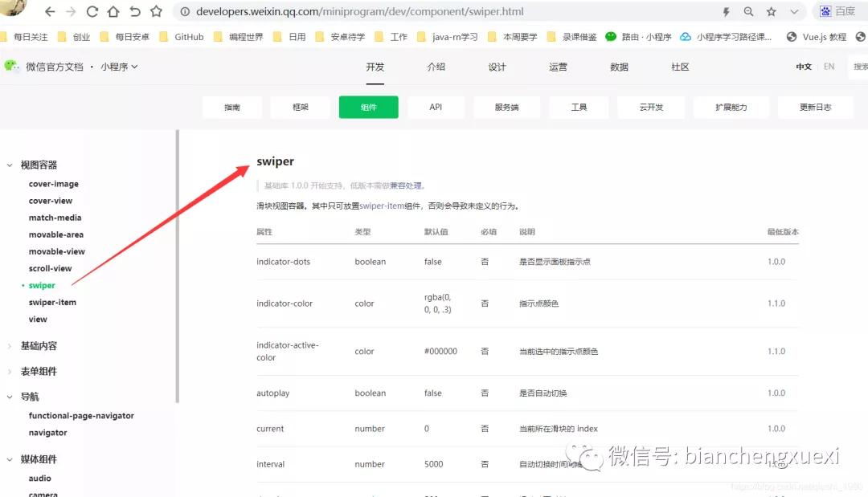Click inside the browser address bar
Screen dimensions: 868x497
pyautogui.click(x=402, y=11)
